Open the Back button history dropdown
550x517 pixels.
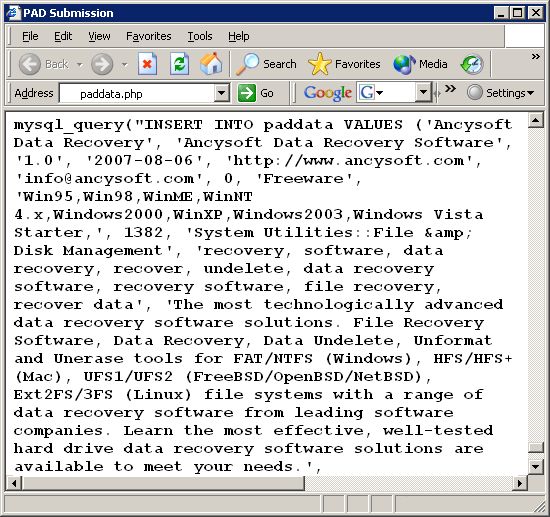tap(80, 65)
